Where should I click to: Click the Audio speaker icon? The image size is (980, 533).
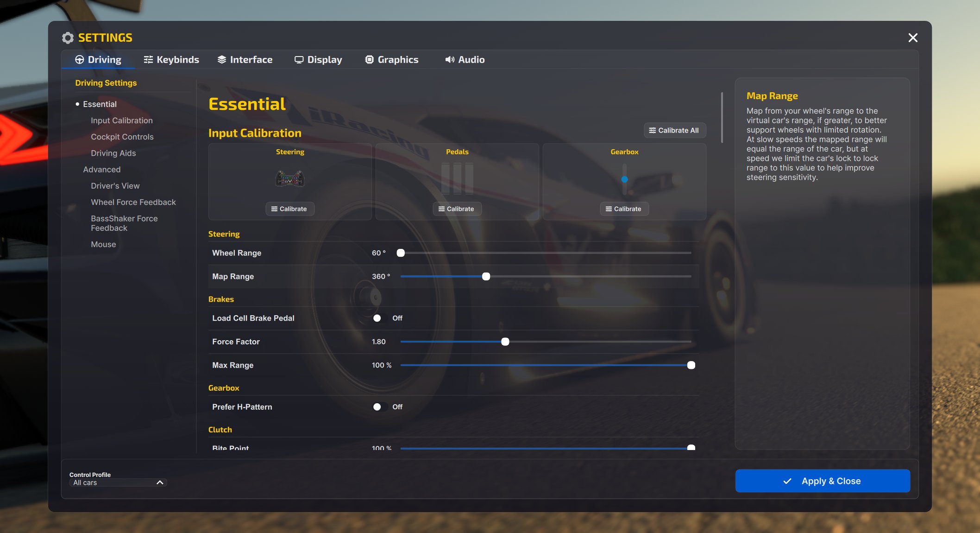(449, 60)
